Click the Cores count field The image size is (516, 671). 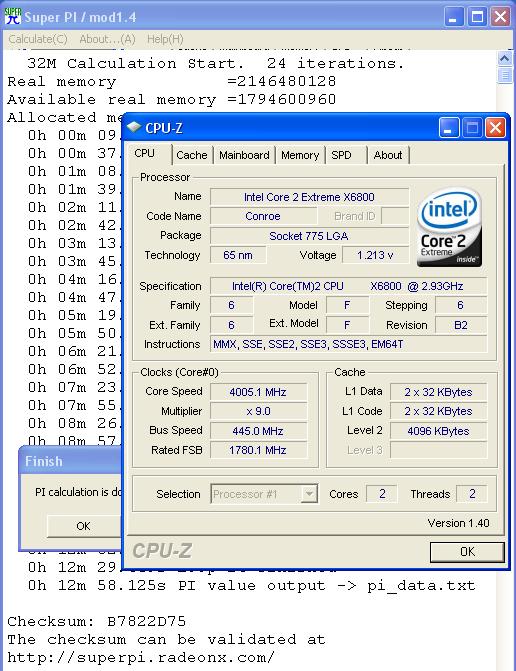point(382,494)
